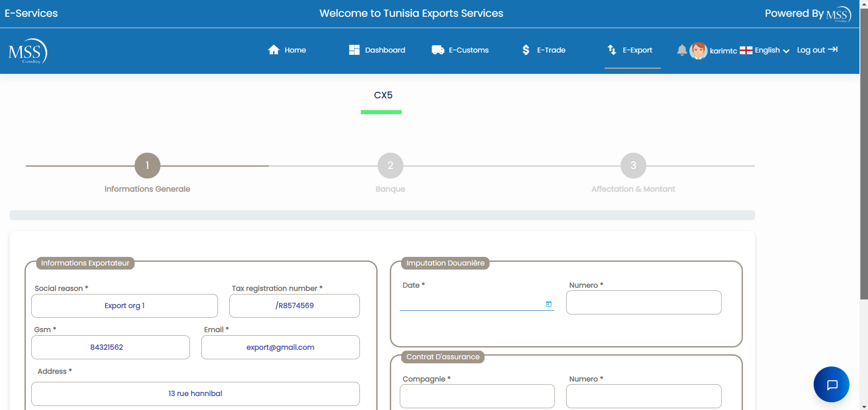868x410 pixels.
Task: Click the E-Customs truck icon
Action: coord(438,50)
